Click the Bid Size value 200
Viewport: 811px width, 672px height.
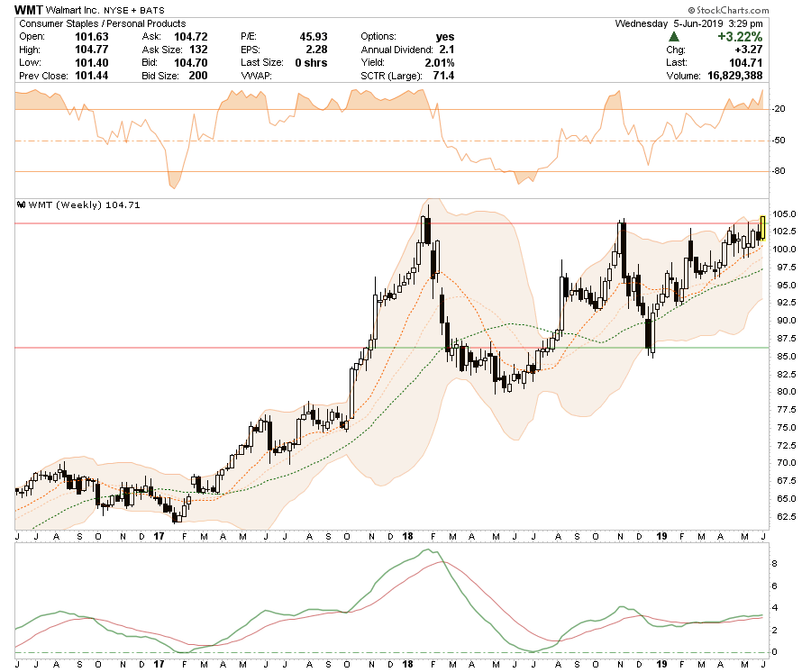click(x=198, y=76)
